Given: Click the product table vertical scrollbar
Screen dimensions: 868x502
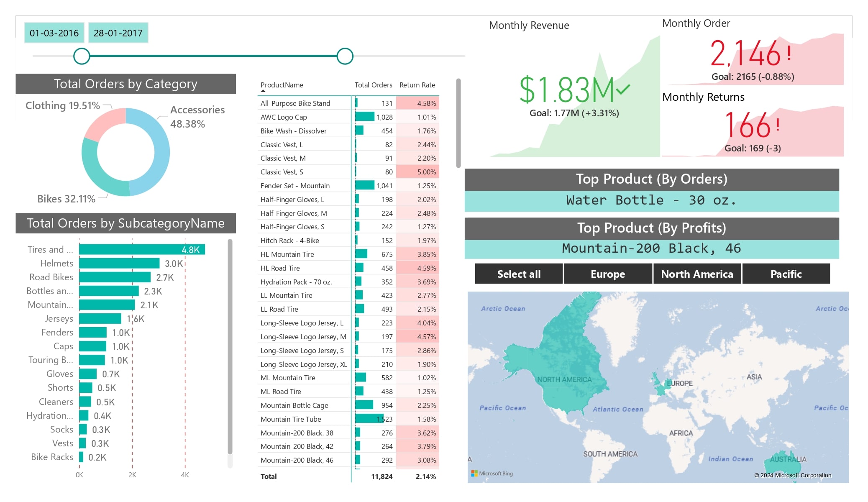Looking at the screenshot, I should point(458,123).
